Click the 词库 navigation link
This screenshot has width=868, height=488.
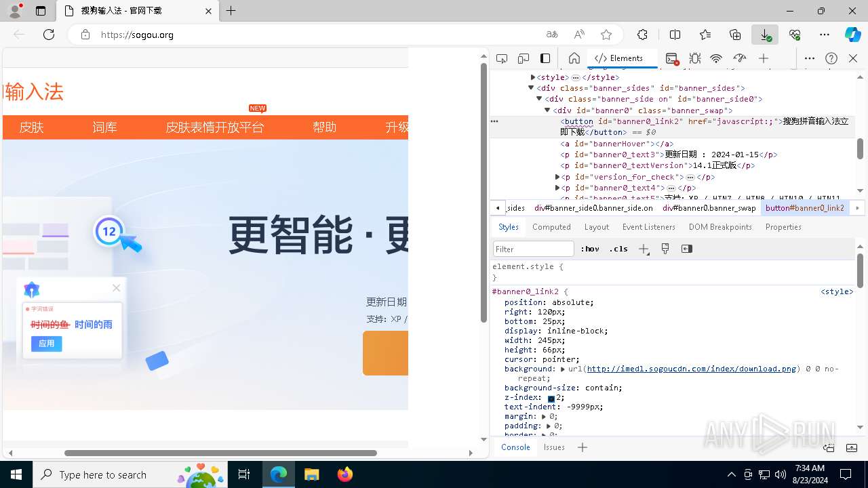click(104, 127)
